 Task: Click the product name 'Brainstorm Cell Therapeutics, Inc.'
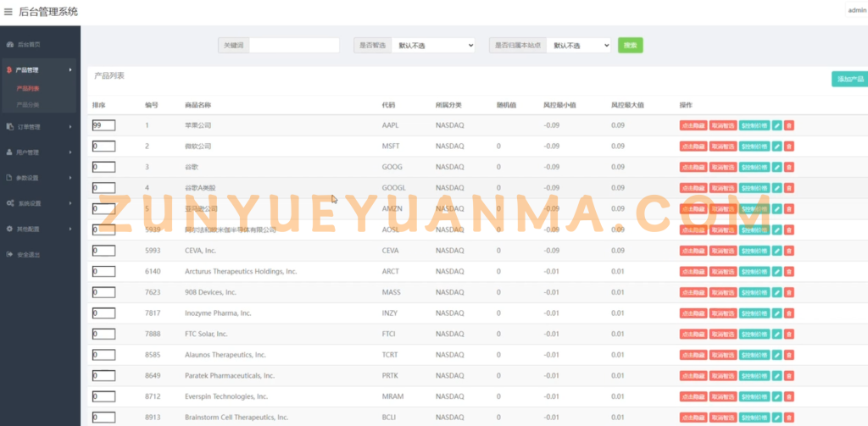coord(236,418)
